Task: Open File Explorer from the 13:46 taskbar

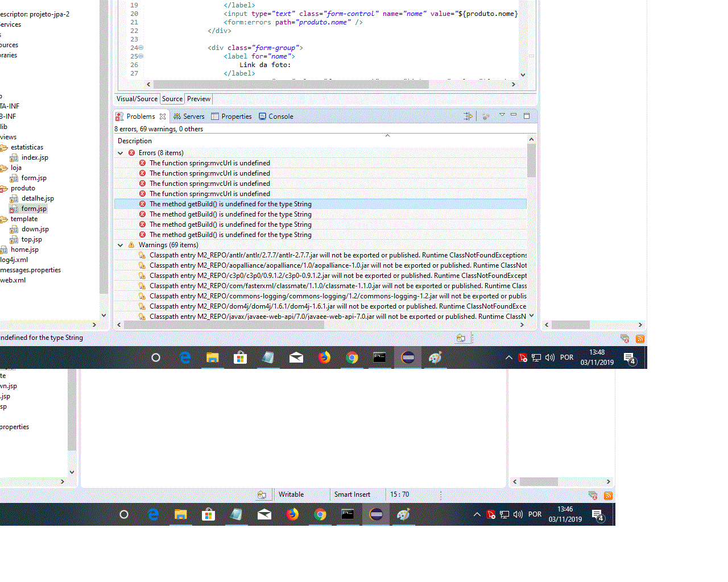Action: coord(180,514)
